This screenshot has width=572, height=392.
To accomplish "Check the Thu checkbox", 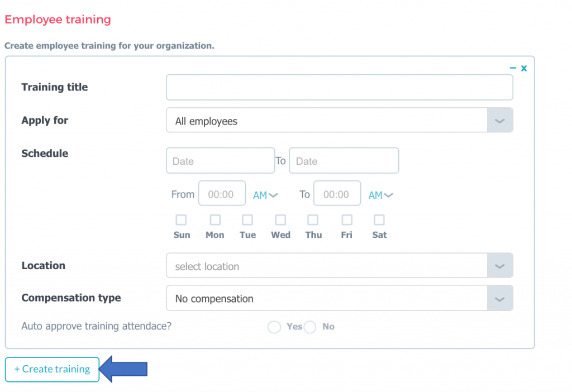I will pyautogui.click(x=313, y=219).
